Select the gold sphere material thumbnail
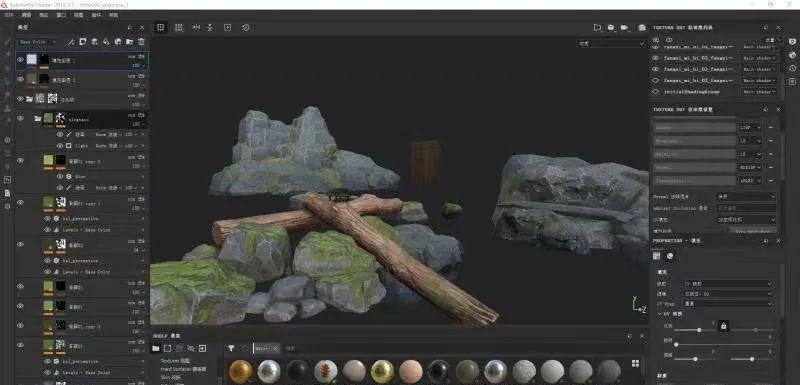This screenshot has width=800, height=385. (240, 371)
